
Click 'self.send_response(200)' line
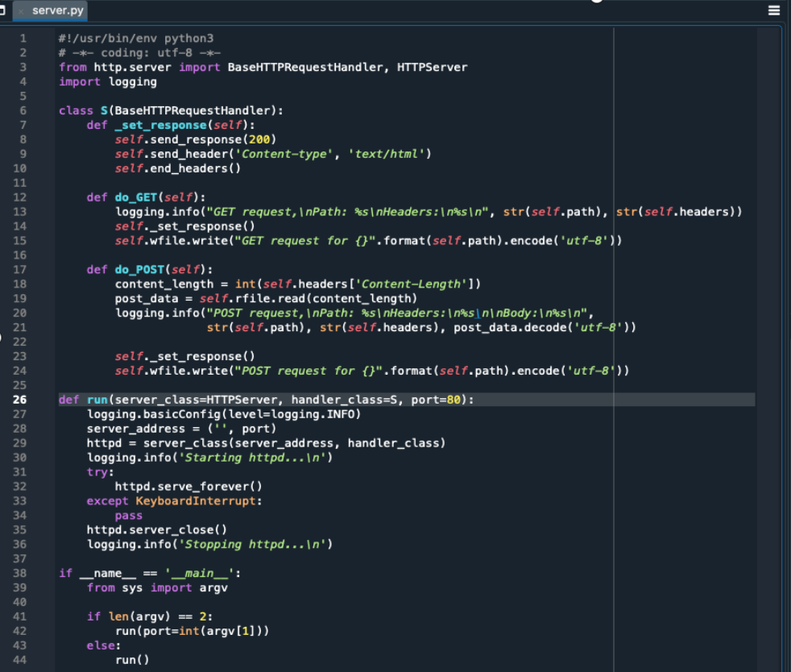(x=195, y=139)
